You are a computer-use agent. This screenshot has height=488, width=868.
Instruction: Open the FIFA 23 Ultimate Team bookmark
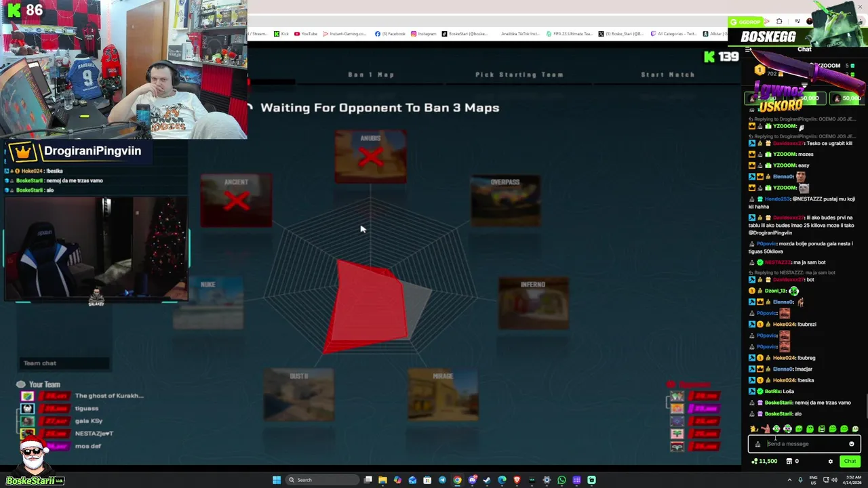tap(571, 34)
